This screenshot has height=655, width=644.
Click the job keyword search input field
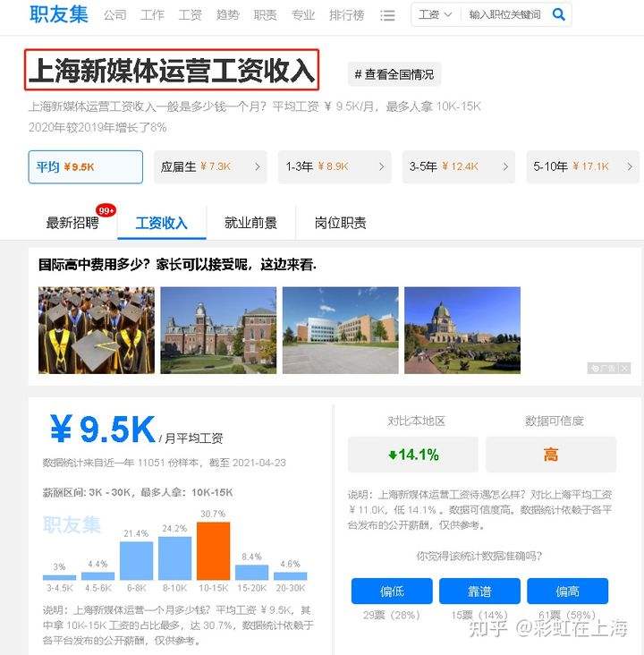pyautogui.click(x=504, y=15)
